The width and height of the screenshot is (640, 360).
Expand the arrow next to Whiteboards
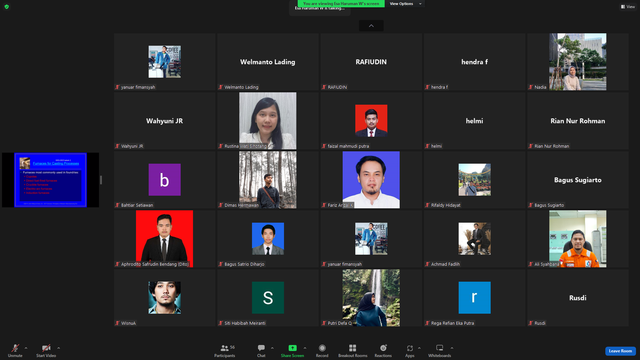click(452, 348)
